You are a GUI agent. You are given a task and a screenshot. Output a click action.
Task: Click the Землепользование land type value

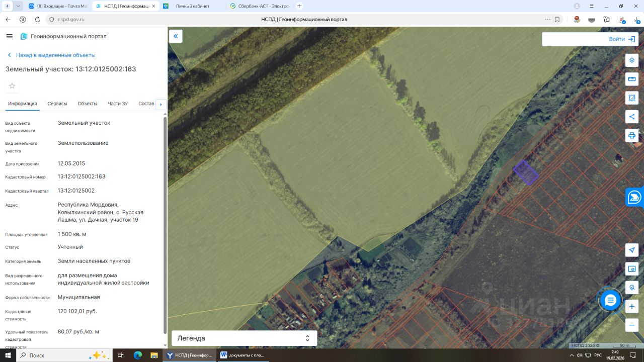(83, 143)
